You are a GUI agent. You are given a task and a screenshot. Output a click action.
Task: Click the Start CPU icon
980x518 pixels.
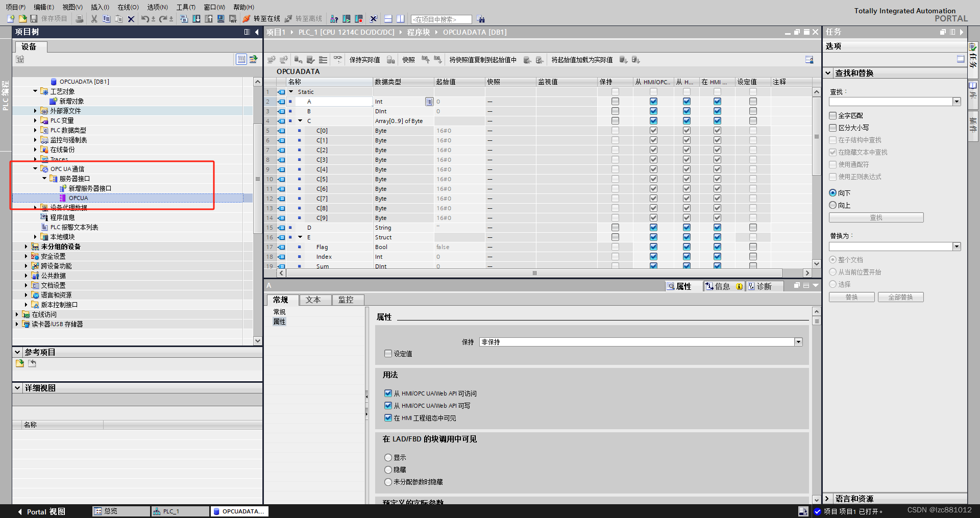click(x=347, y=19)
